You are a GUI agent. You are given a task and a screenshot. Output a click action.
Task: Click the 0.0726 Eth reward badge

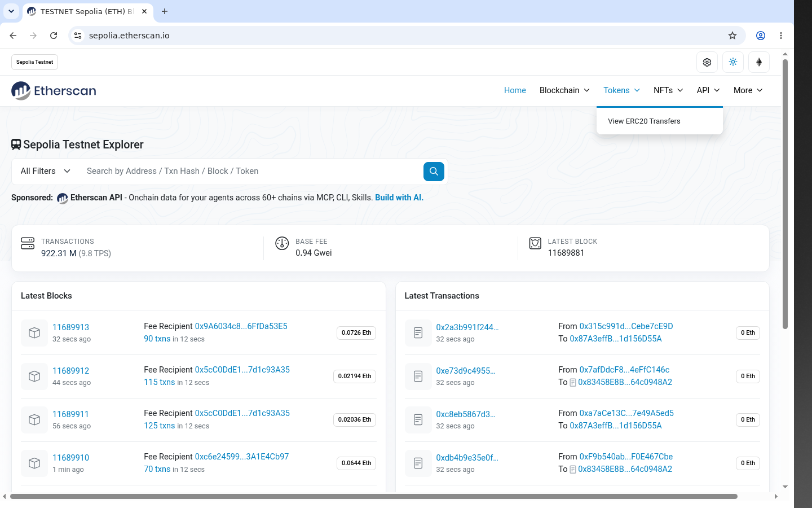coord(356,333)
